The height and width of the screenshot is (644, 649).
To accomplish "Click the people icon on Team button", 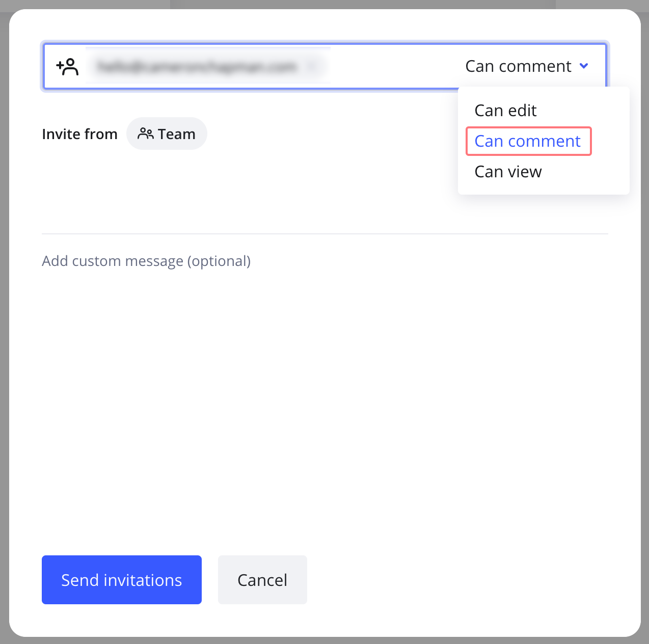I will click(x=145, y=133).
